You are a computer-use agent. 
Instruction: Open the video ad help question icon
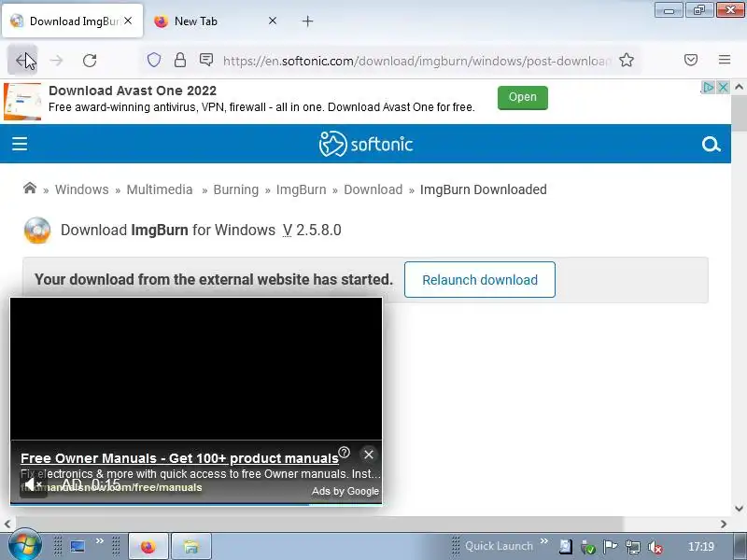point(344,453)
